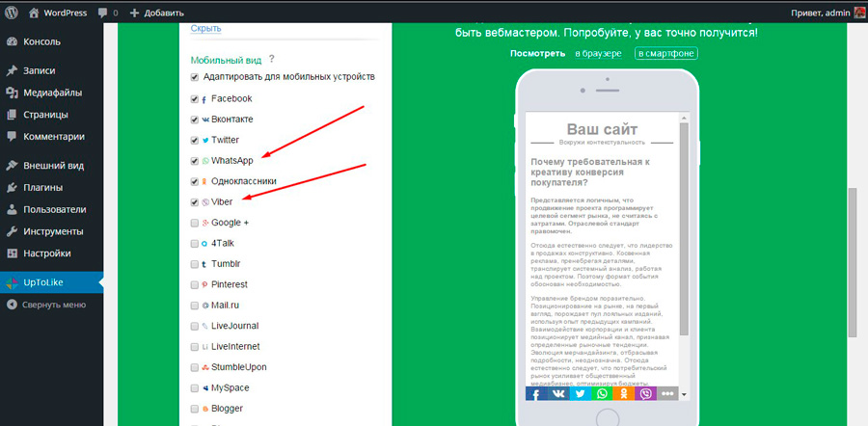The width and height of the screenshot is (868, 426).
Task: Uncheck the Facebook checkbox
Action: 194,99
